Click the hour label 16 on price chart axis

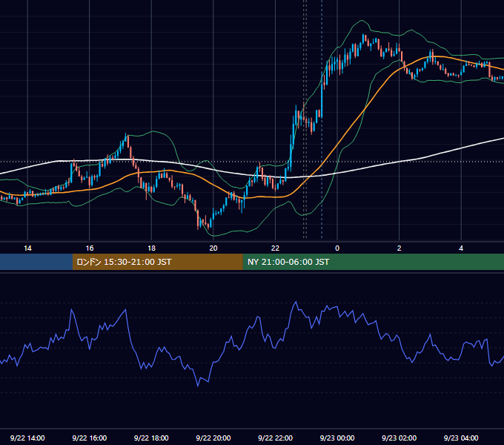pyautogui.click(x=90, y=248)
